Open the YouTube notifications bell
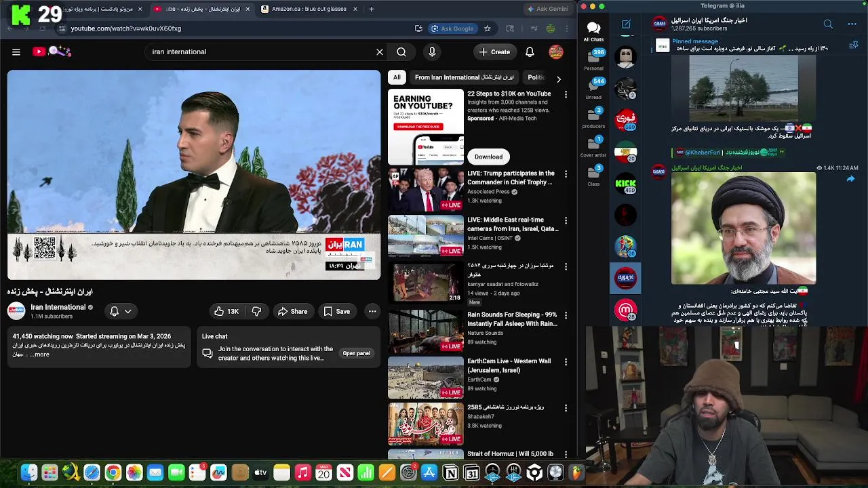Viewport: 868px width, 488px height. [x=530, y=52]
